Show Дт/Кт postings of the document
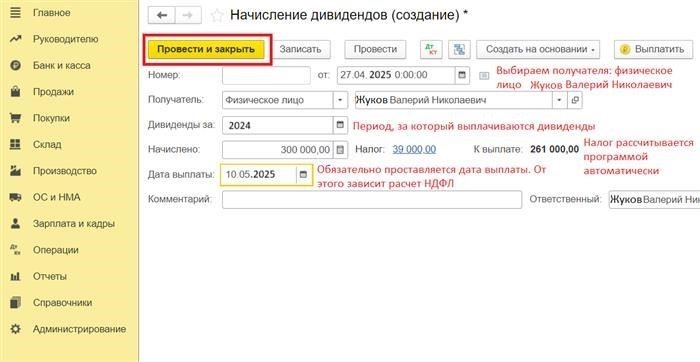The height and width of the screenshot is (362, 700). [431, 50]
